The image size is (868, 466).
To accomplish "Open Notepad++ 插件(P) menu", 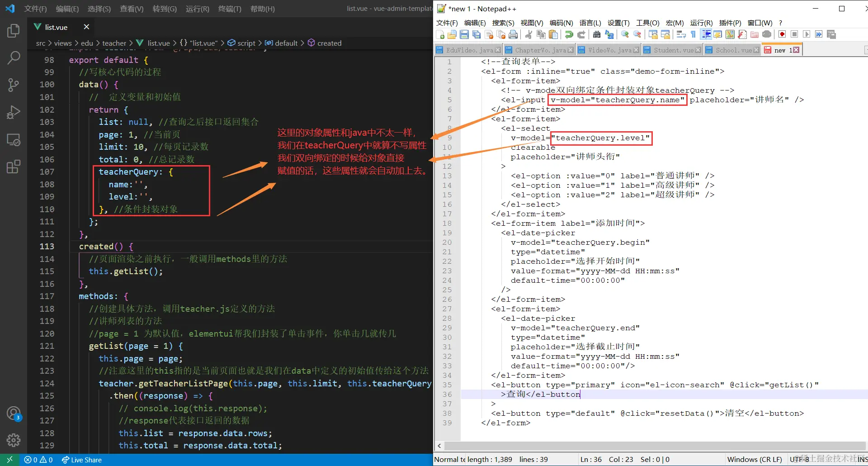I will tap(730, 23).
